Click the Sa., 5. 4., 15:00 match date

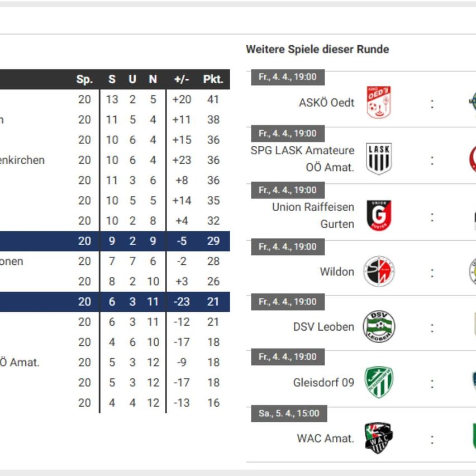point(289,413)
